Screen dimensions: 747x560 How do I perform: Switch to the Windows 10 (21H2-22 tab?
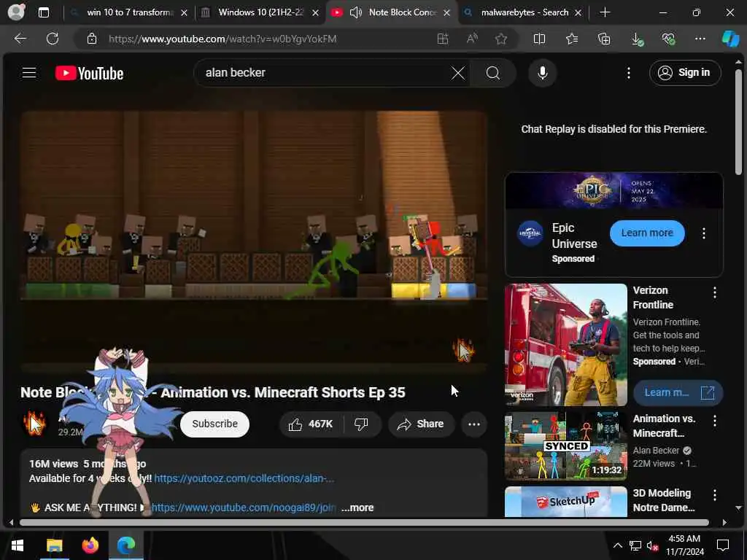click(260, 12)
